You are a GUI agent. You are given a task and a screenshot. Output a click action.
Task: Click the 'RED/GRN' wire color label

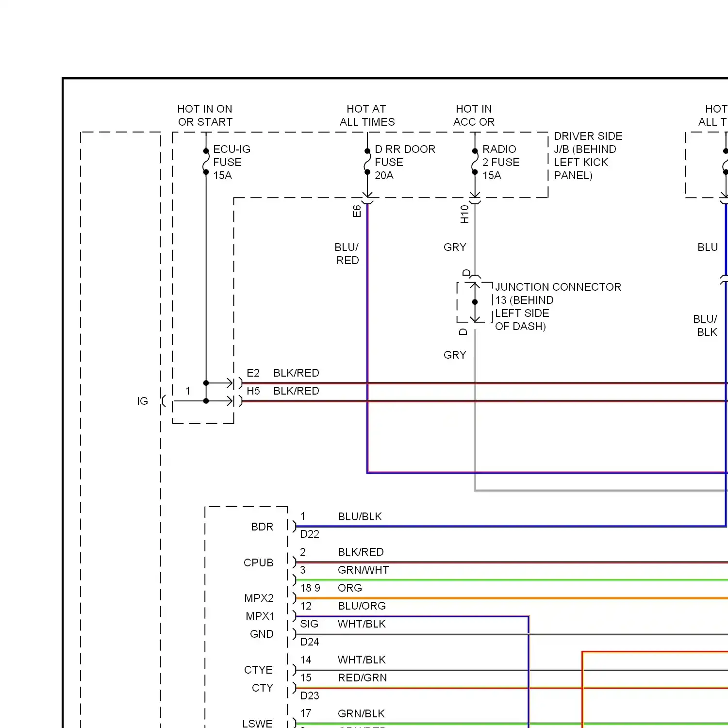(x=363, y=678)
